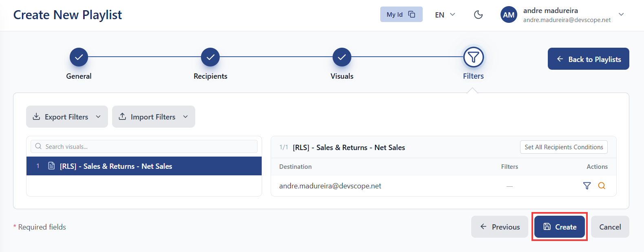Screen dimensions: 644x252
Task: Go back with the Previous button
Action: click(x=500, y=227)
